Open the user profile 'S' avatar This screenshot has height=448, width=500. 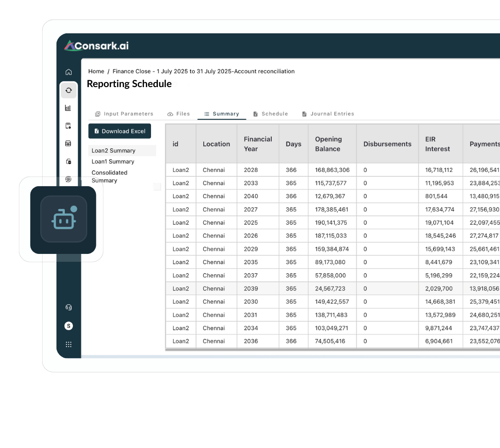(69, 326)
